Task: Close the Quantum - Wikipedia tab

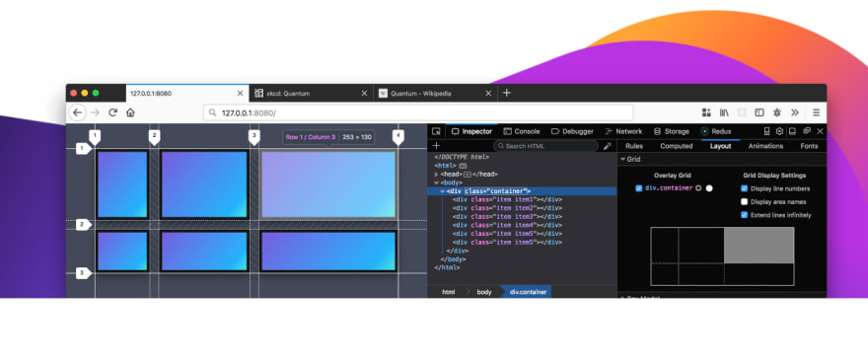Action: point(488,94)
